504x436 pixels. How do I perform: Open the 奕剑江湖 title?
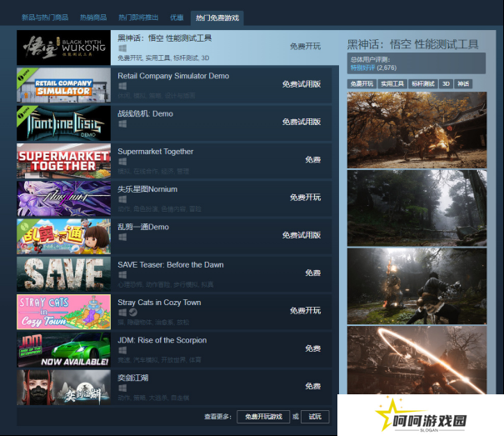pos(133,378)
